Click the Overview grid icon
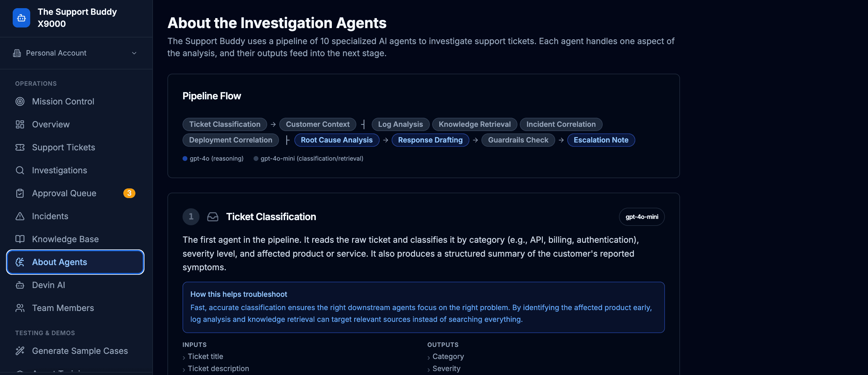This screenshot has width=868, height=375. click(x=20, y=124)
